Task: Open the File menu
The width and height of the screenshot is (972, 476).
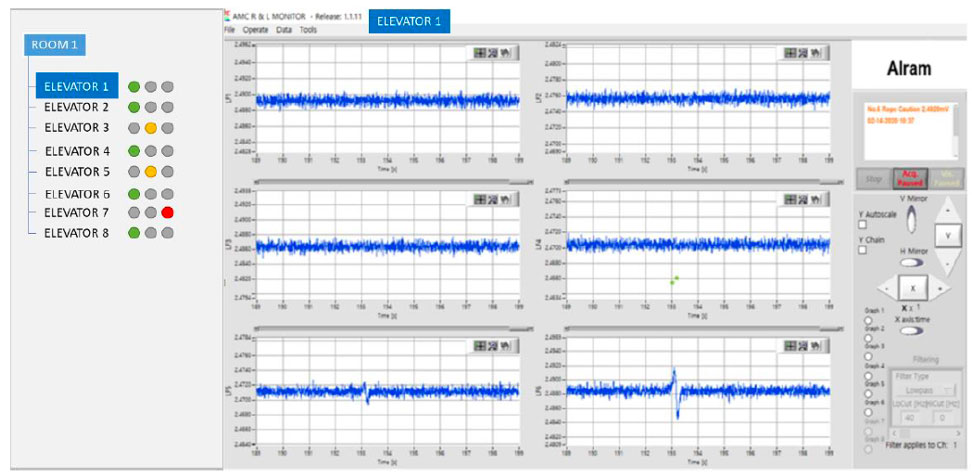Action: click(x=229, y=30)
